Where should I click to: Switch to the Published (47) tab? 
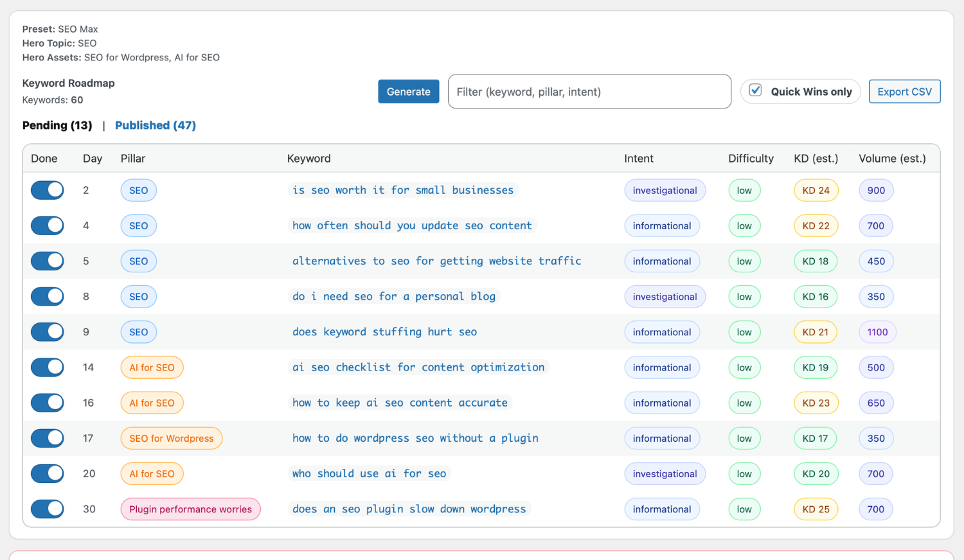[x=155, y=125]
